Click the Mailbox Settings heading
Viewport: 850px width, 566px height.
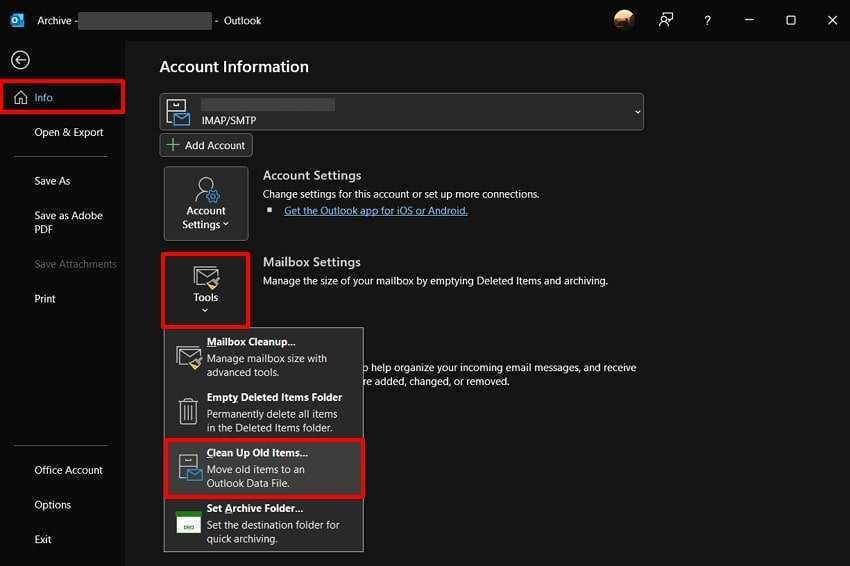point(312,262)
